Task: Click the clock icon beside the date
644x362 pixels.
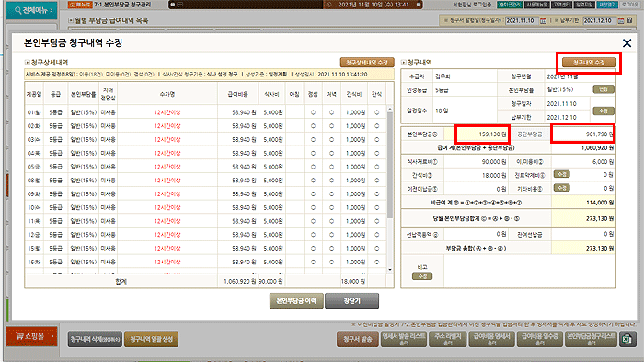Action: click(x=329, y=5)
